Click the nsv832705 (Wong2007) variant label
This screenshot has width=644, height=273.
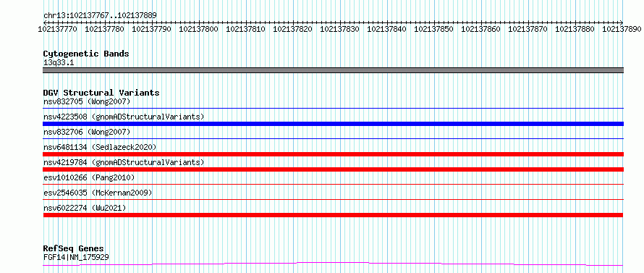tap(87, 101)
